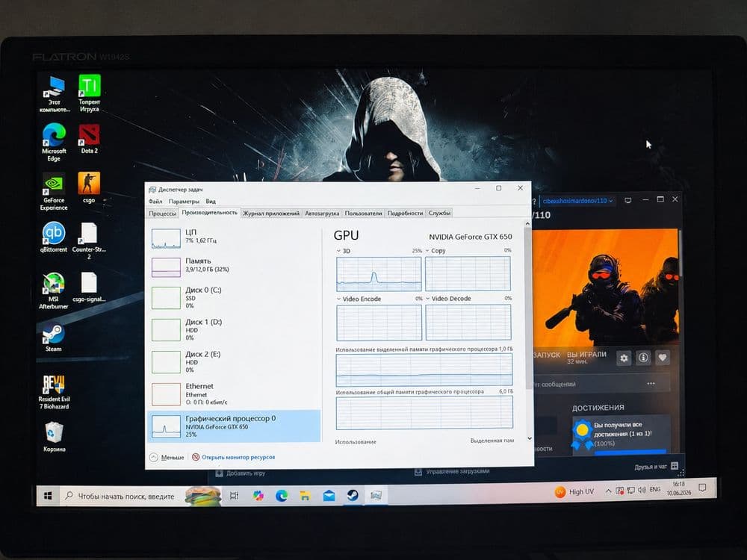The width and height of the screenshot is (747, 560).
Task: Show hidden system tray icons chevron
Action: (608, 491)
